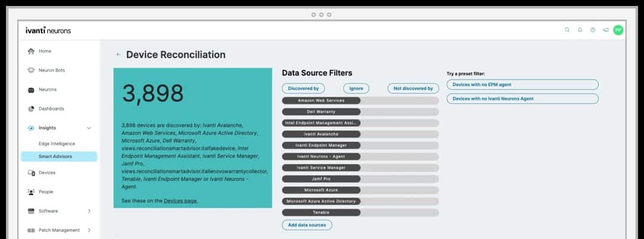Expand the Patch Management section
Viewport: 644px width, 239px height.
89,230
